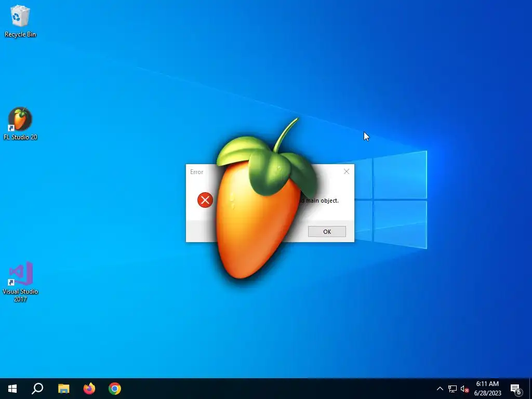This screenshot has height=399, width=532.
Task: Click the Error dialog title text
Action: click(196, 171)
